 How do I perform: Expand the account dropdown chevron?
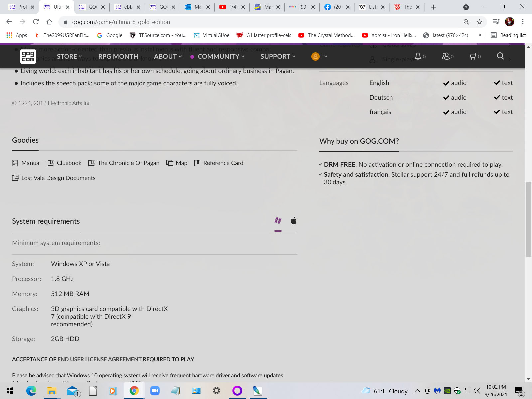click(x=326, y=56)
